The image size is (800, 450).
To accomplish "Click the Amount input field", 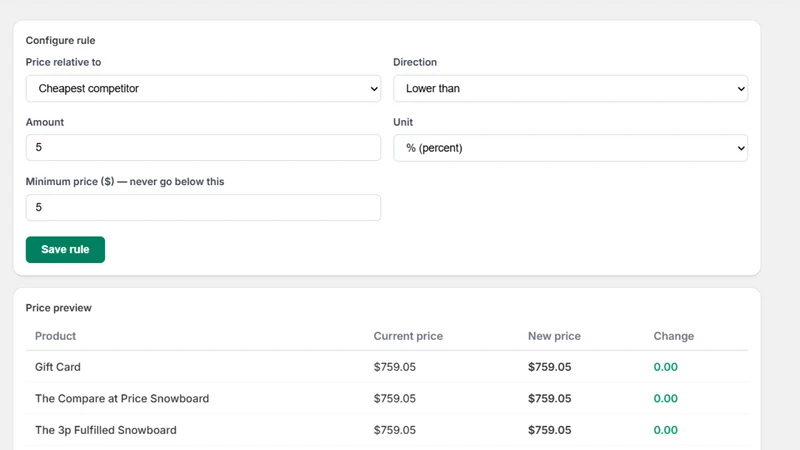I will coord(203,147).
